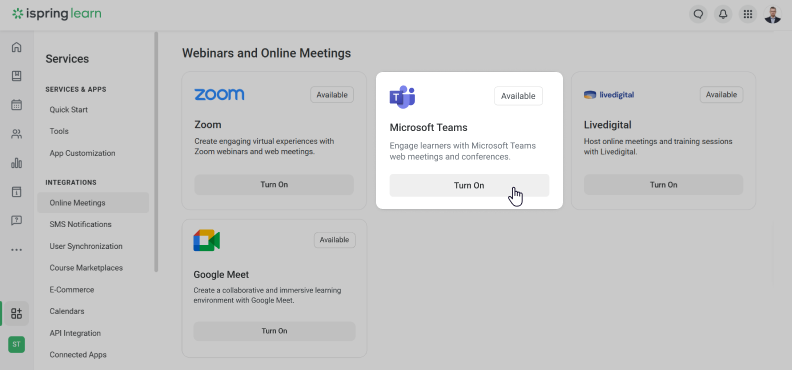Screen dimensions: 792x370
Task: Click the Webinars and Online Meetings heading
Action: (x=266, y=53)
